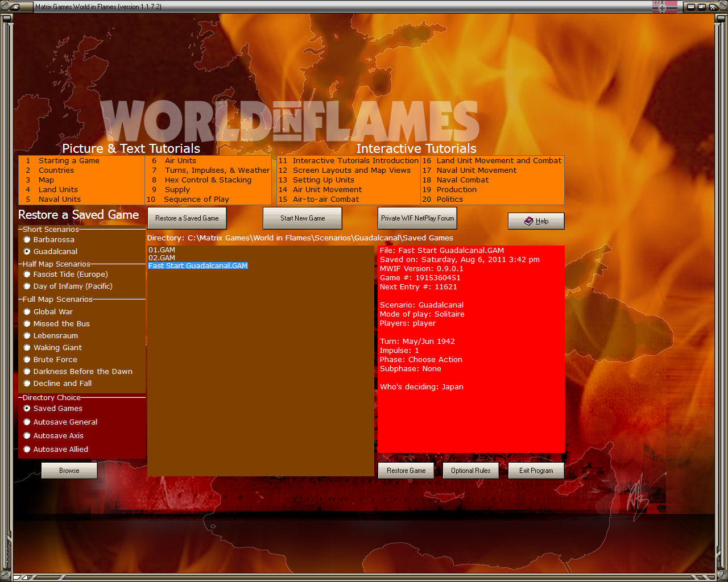Open tutorial 8 Hex Control & Stacking
The width and height of the screenshot is (728, 582).
(x=201, y=180)
